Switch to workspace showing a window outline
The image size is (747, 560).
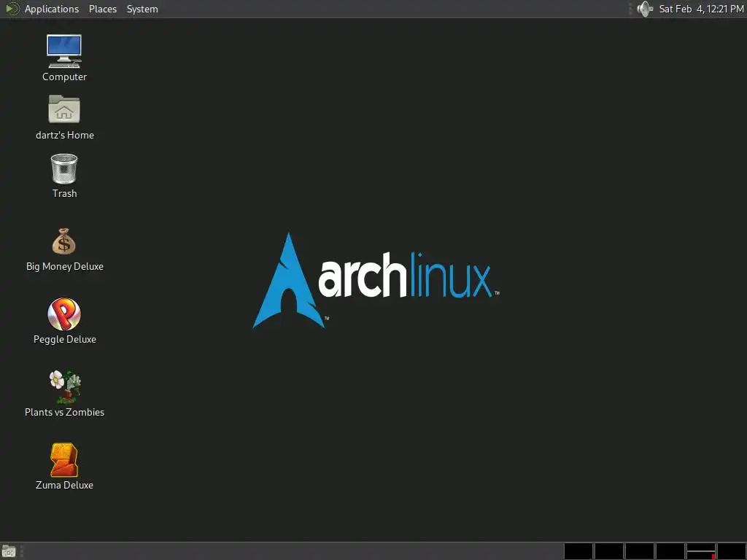pos(701,551)
